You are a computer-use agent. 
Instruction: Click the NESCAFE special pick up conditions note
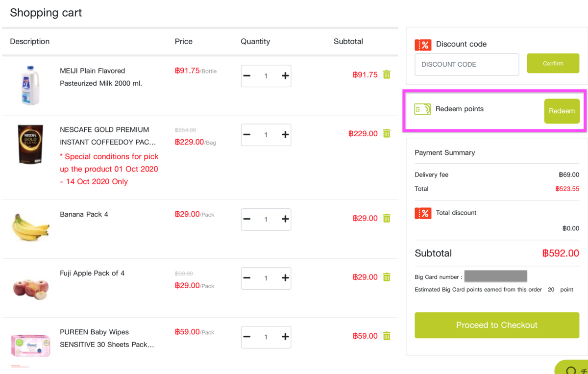pos(109,169)
